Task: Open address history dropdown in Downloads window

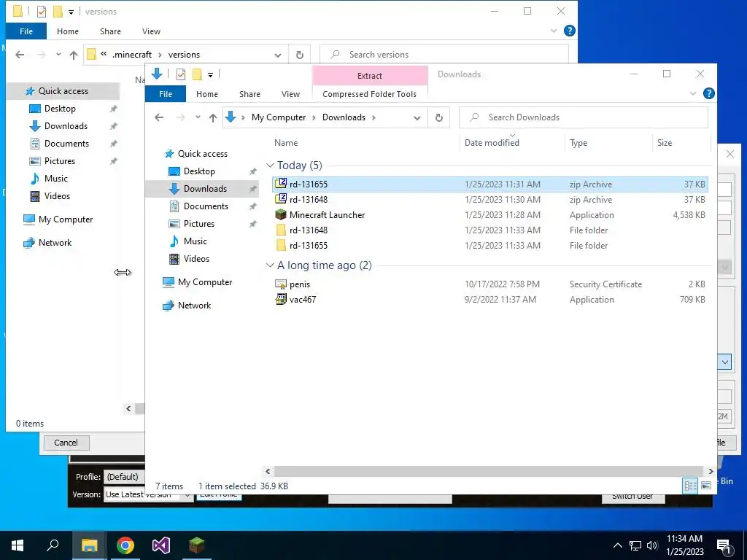Action: click(x=417, y=117)
